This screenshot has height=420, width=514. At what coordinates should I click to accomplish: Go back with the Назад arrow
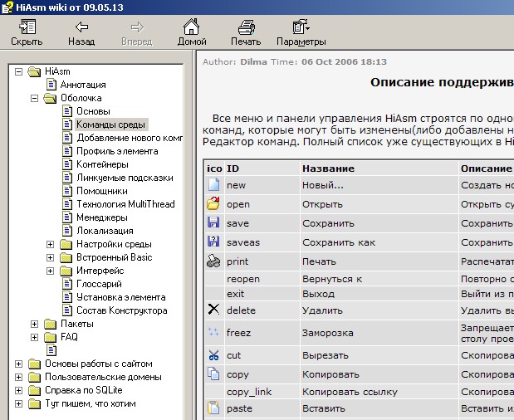[x=81, y=27]
